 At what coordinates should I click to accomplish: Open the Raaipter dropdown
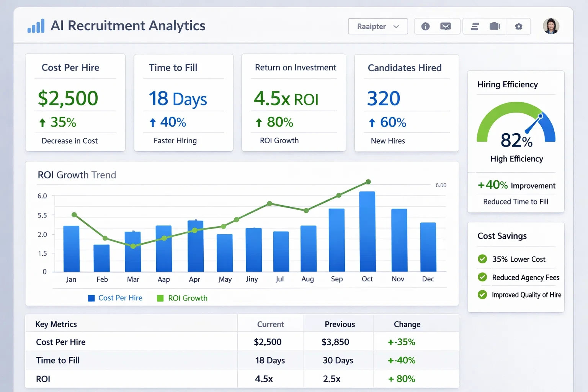[378, 26]
